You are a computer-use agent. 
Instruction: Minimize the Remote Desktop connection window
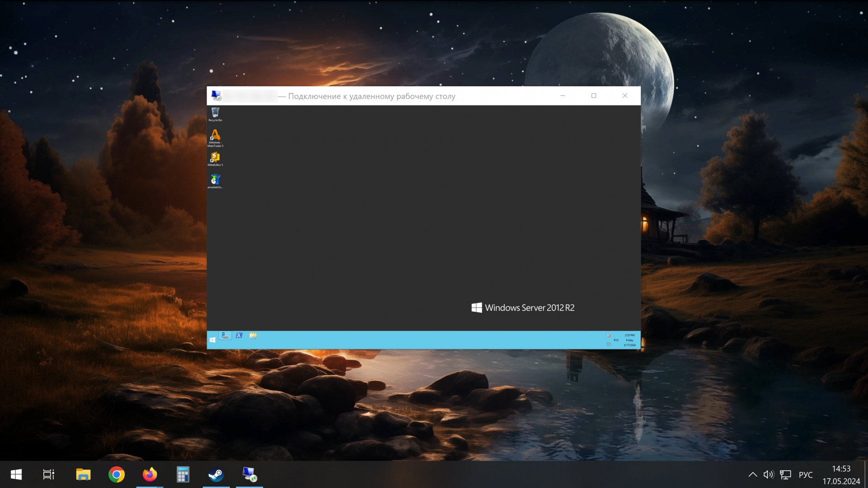563,96
